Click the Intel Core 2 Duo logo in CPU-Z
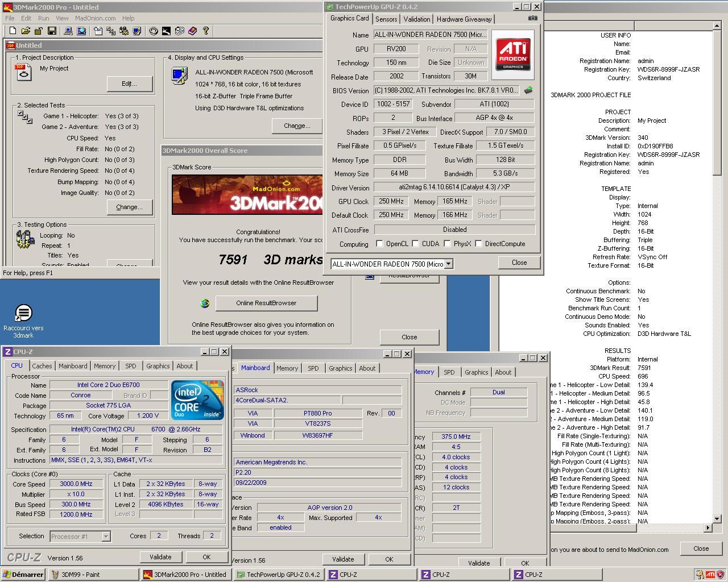Image resolution: width=728 pixels, height=582 pixels. pyautogui.click(x=197, y=400)
